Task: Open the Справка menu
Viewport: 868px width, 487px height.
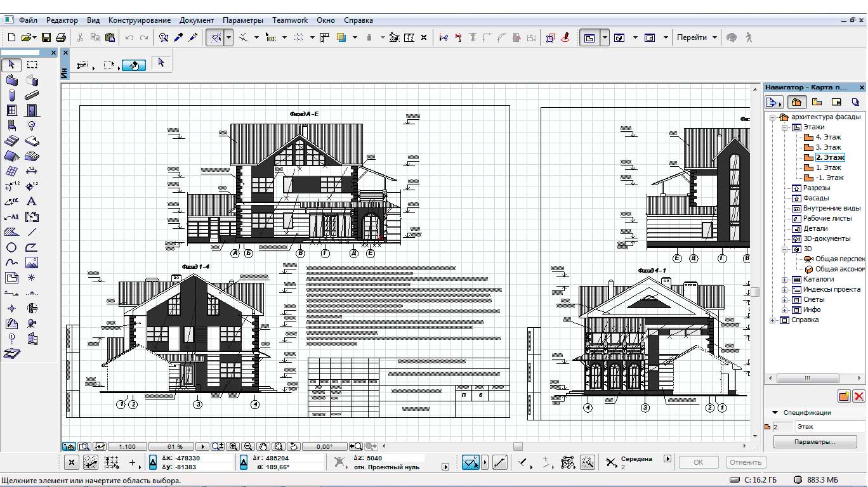Action: click(x=358, y=20)
